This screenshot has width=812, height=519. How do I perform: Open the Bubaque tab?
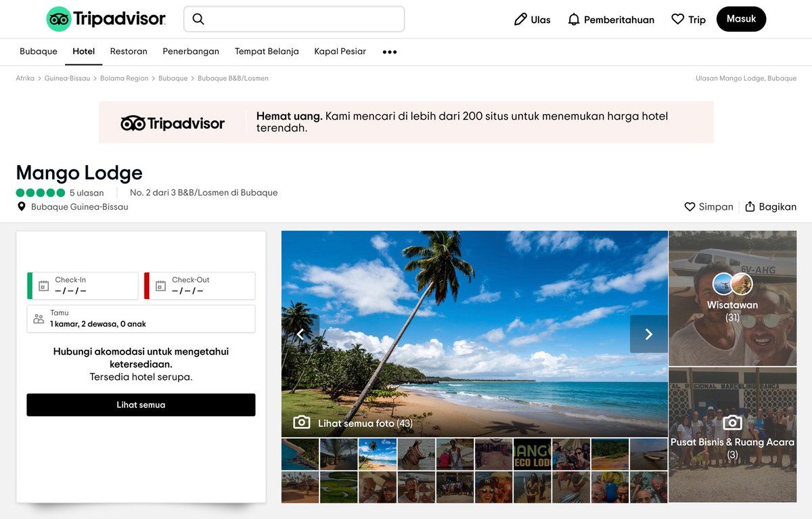tap(39, 51)
